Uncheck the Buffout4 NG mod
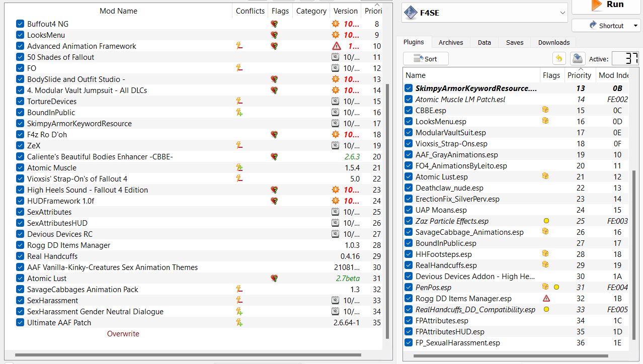The image size is (643, 364). pos(20,24)
